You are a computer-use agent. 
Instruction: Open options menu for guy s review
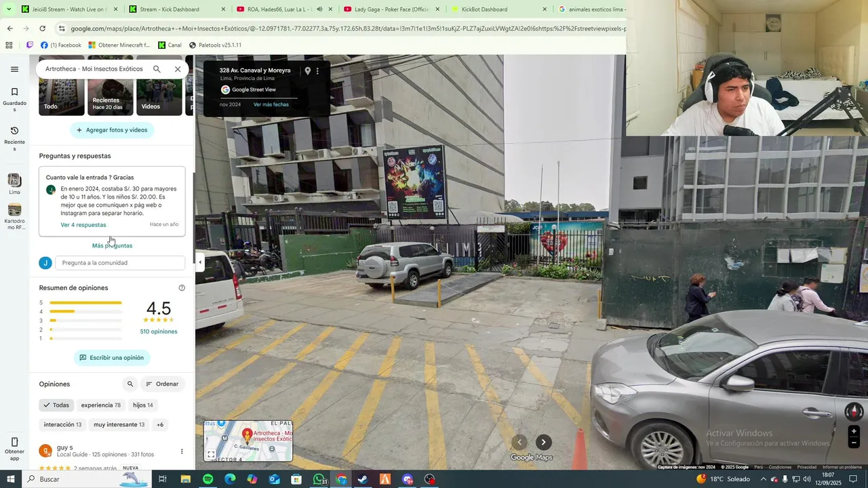[181, 451]
